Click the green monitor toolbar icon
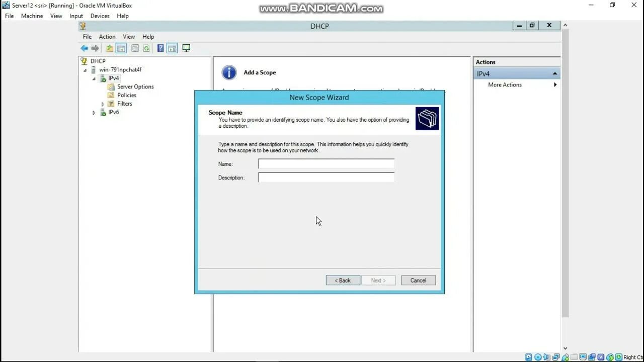 pyautogui.click(x=186, y=48)
